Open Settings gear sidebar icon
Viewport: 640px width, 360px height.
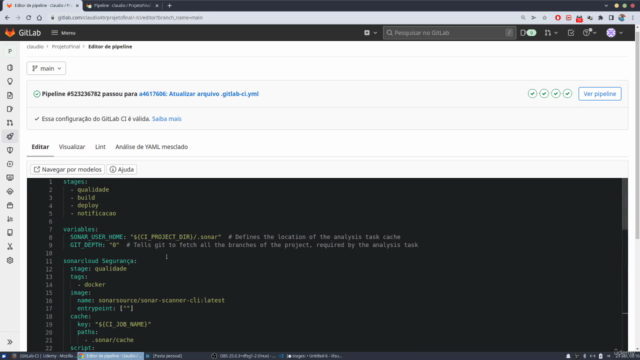click(10, 260)
